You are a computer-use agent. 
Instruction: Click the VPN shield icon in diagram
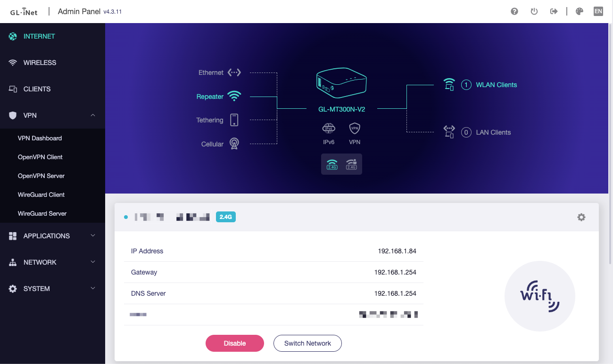[x=355, y=128]
